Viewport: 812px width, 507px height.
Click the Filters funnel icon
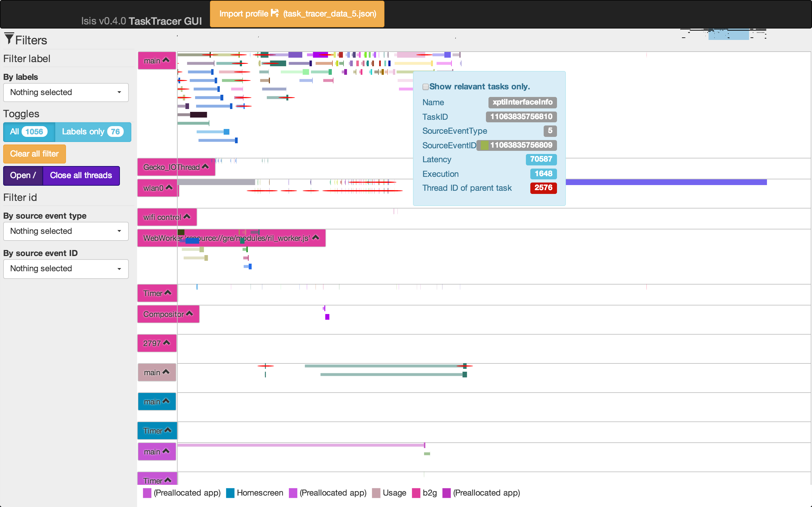[9, 39]
